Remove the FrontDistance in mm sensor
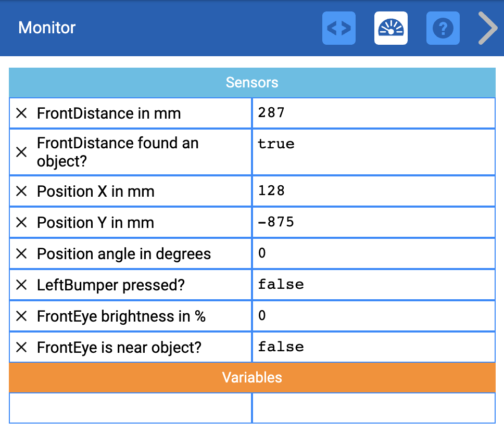This screenshot has width=504, height=434. pyautogui.click(x=21, y=113)
